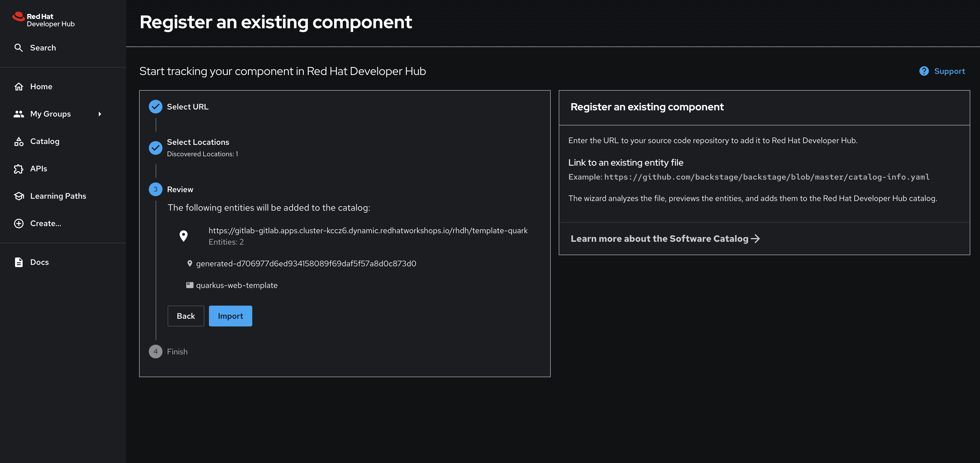The width and height of the screenshot is (980, 463).
Task: Click the Red Hat Developer Hub logo
Action: pyautogui.click(x=43, y=20)
